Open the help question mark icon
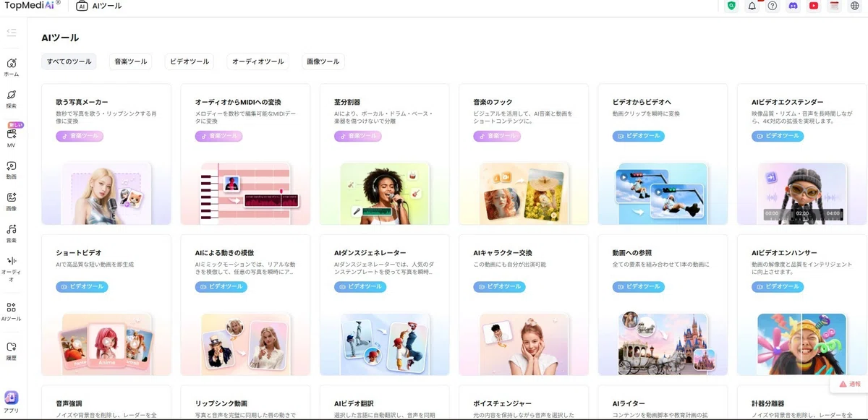The height and width of the screenshot is (420, 868). (x=773, y=6)
